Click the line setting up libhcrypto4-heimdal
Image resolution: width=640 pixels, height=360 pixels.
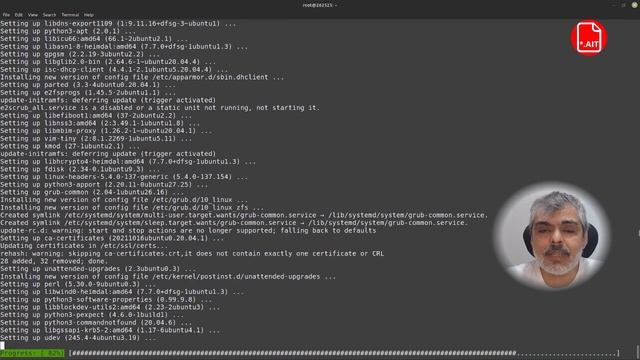(x=128, y=162)
